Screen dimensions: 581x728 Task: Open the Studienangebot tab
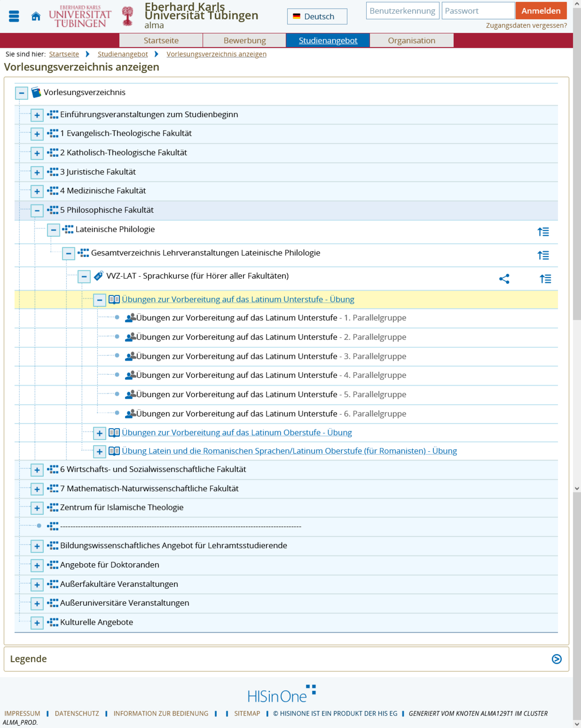(x=328, y=40)
